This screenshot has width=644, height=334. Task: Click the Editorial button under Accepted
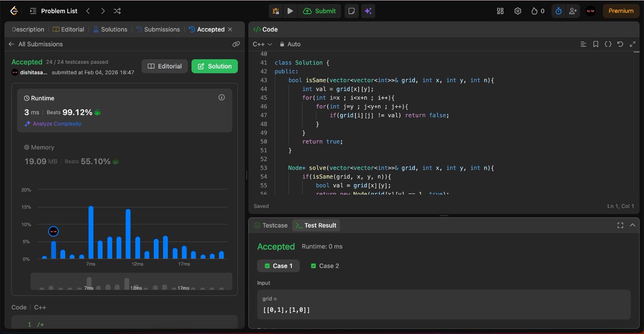coord(165,66)
